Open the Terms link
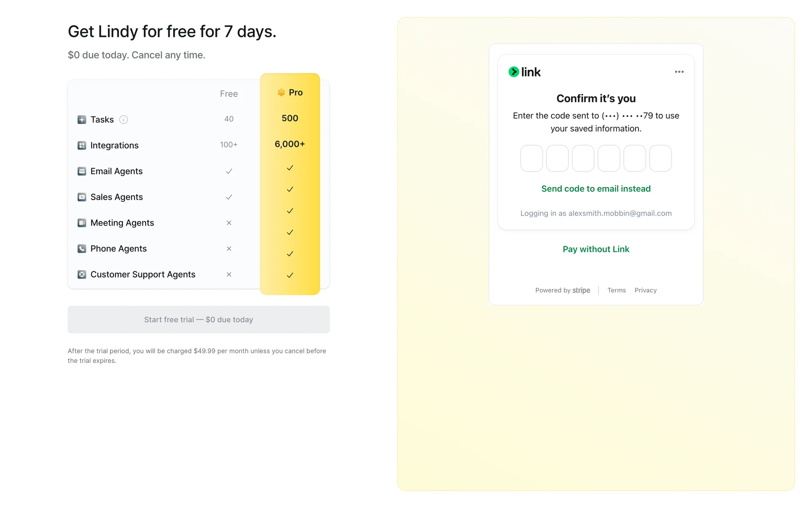Viewport: 812px width, 508px height. (616, 290)
